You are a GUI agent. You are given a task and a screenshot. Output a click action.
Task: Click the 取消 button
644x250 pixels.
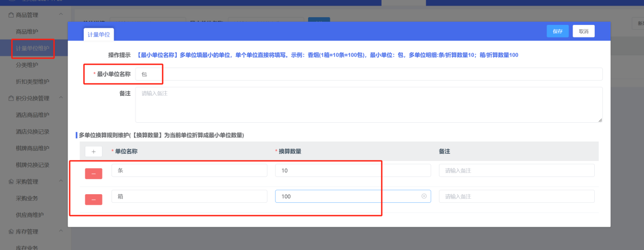click(584, 31)
